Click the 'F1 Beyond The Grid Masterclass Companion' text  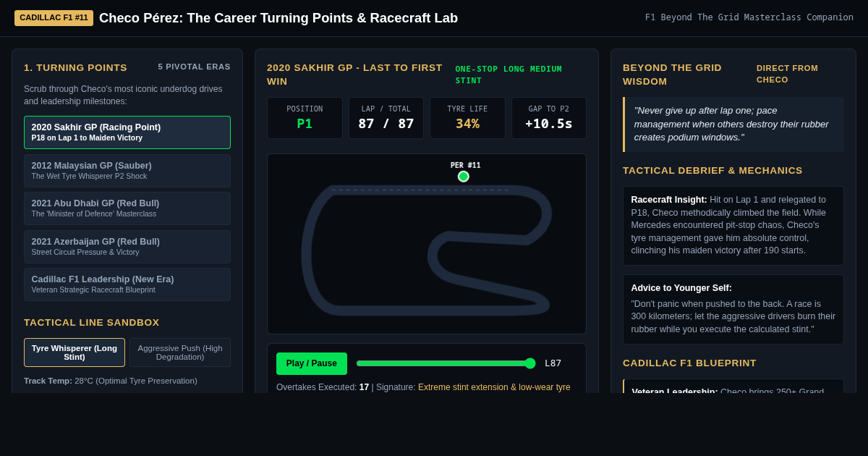coord(749,17)
